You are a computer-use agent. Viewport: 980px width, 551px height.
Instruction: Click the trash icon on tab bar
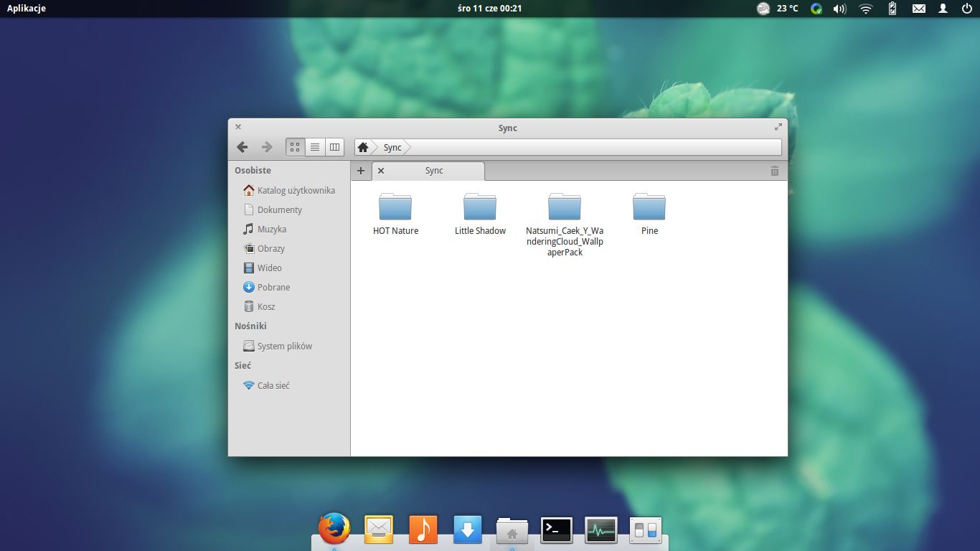774,171
